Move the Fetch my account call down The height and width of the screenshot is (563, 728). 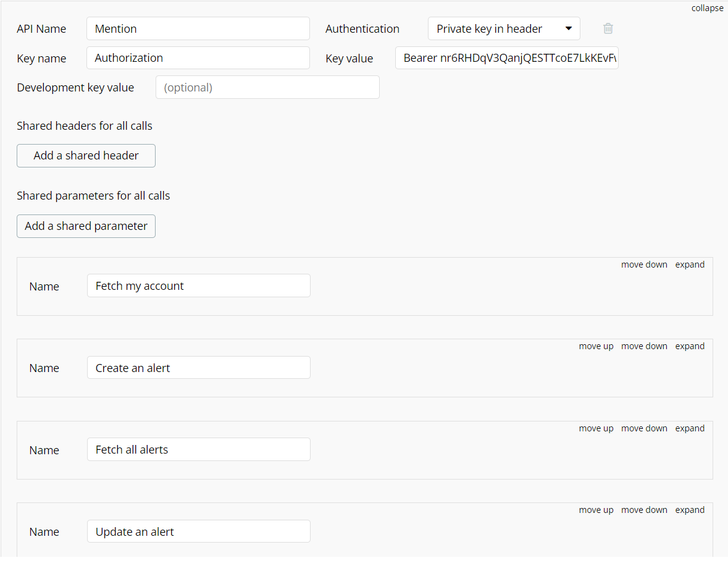pos(644,265)
